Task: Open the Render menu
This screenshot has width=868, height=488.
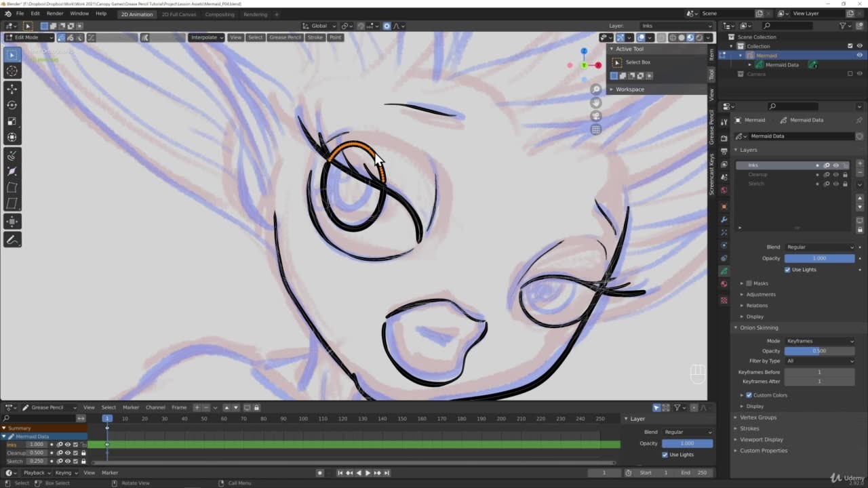Action: pyautogui.click(x=55, y=14)
